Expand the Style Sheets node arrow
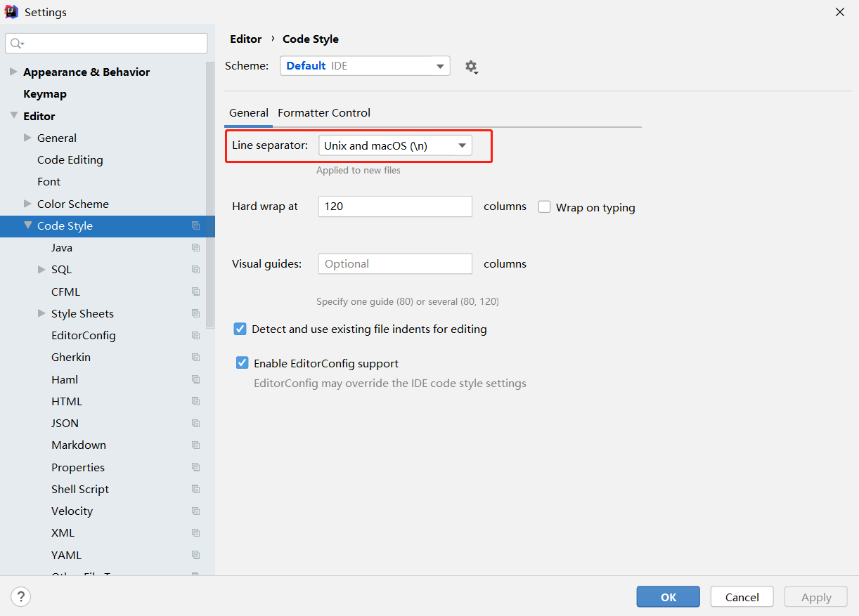Viewport: 859px width, 616px height. click(42, 313)
